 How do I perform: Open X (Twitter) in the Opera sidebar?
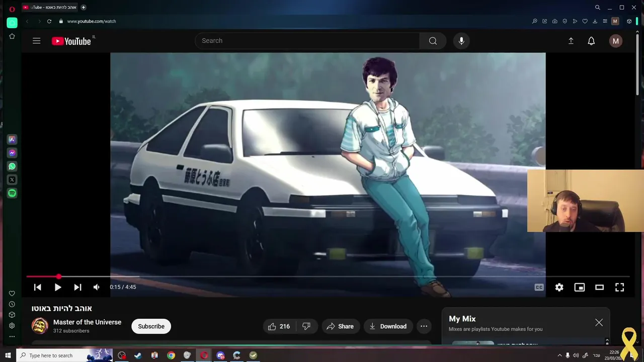pyautogui.click(x=12, y=179)
